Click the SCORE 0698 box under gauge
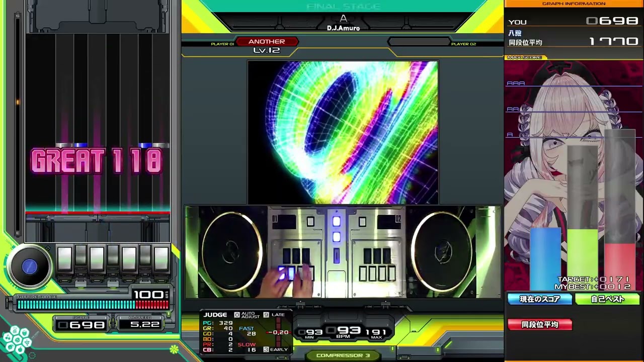The image size is (644, 362). coord(81,325)
